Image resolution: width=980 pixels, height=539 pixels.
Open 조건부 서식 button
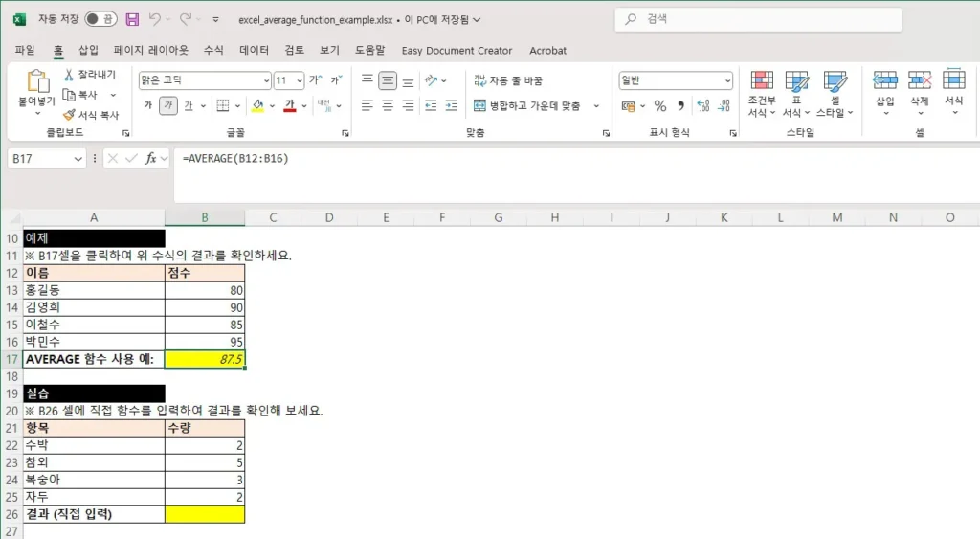click(x=761, y=94)
